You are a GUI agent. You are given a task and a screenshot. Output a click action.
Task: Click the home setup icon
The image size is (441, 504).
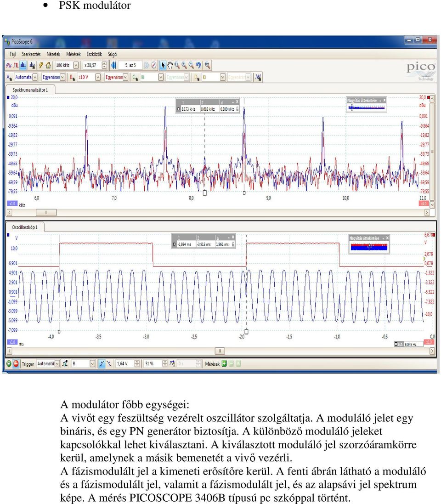tap(48, 65)
